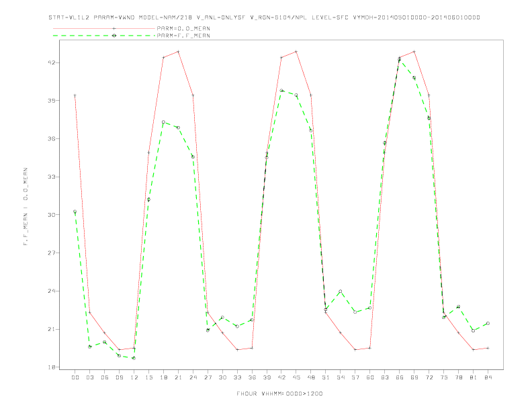Pick the x-axis hour label 30

click(x=222, y=377)
